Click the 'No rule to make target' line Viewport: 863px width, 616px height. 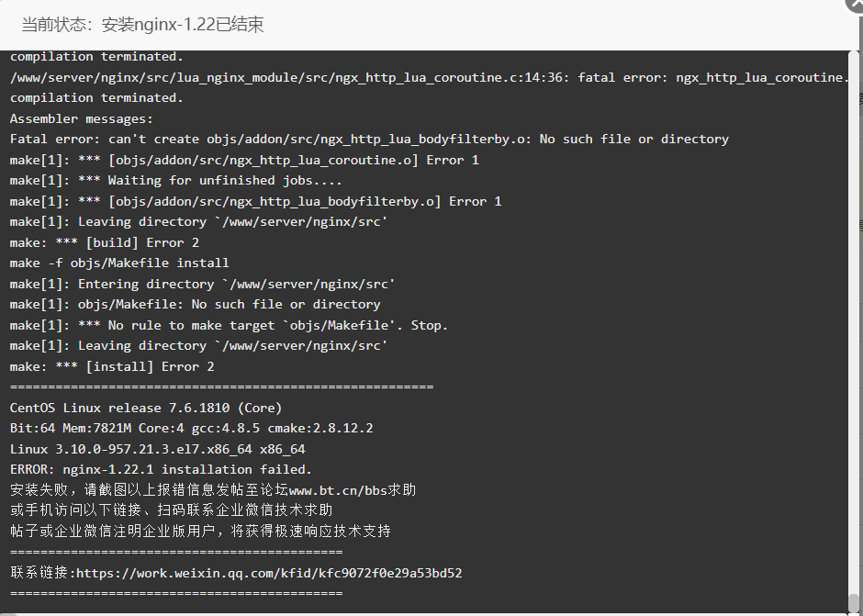[x=229, y=325]
